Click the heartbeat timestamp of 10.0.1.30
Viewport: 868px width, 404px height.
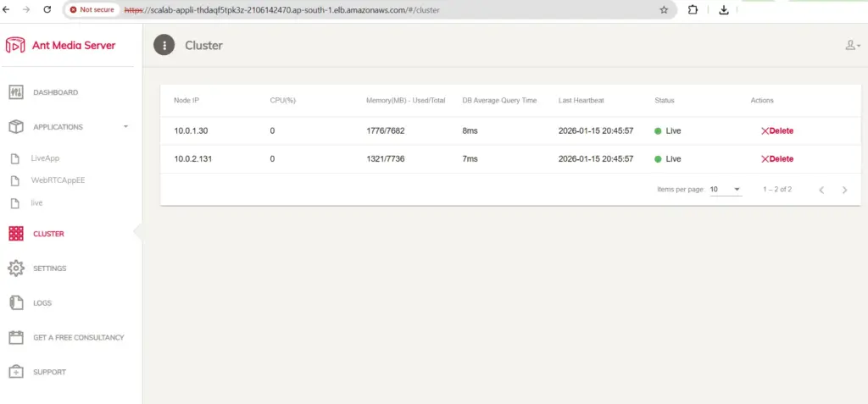tap(596, 131)
